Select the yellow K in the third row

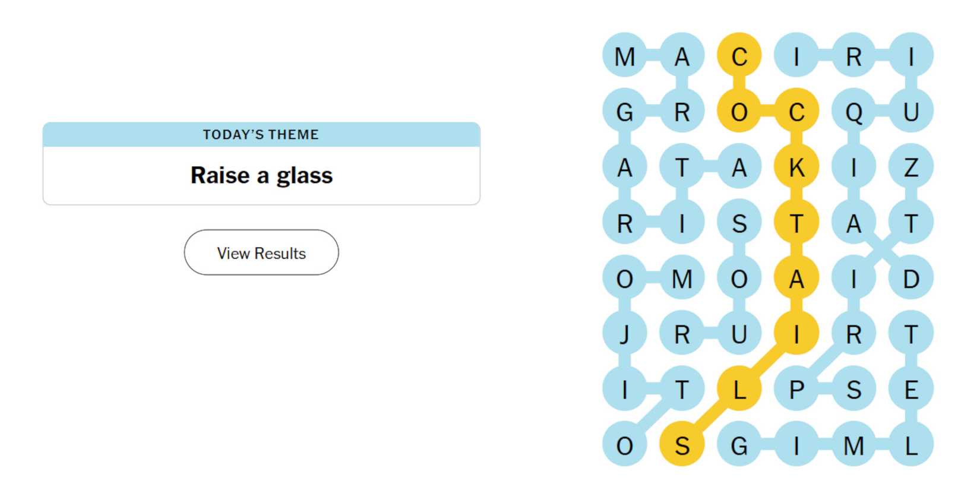(x=797, y=167)
